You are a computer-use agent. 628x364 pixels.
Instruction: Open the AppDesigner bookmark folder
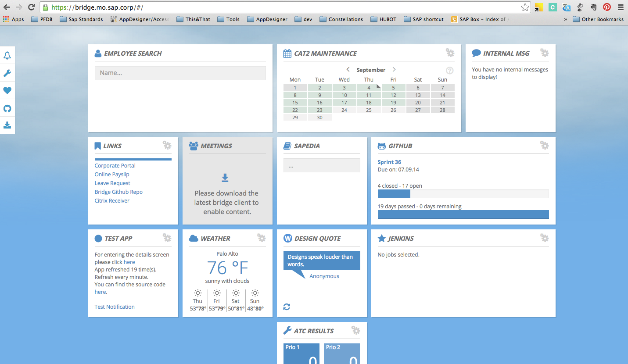267,19
